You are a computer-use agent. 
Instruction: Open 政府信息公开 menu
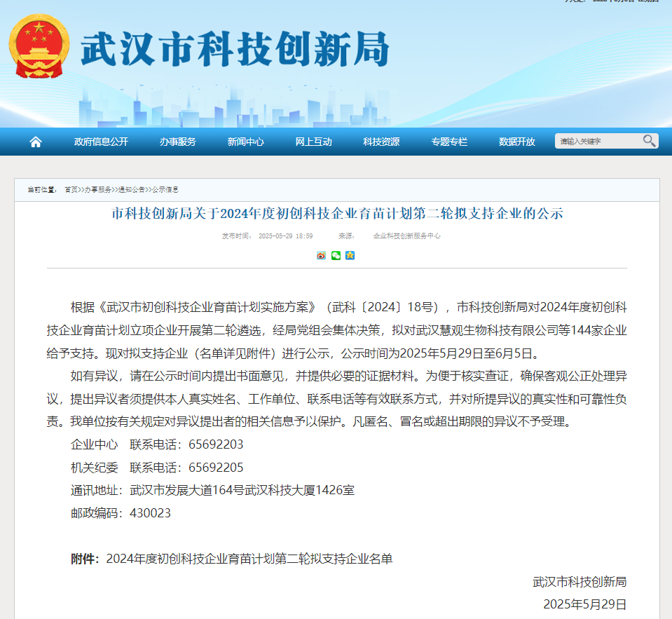click(101, 142)
